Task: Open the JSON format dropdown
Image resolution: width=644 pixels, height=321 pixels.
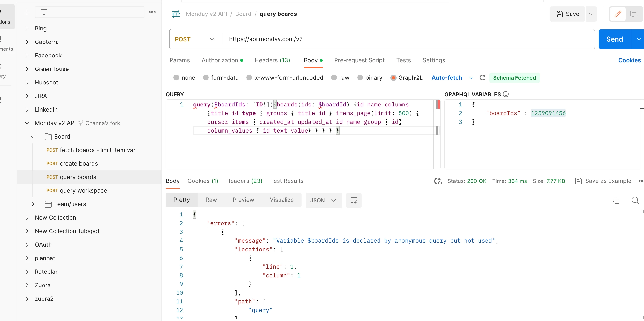Action: point(324,200)
